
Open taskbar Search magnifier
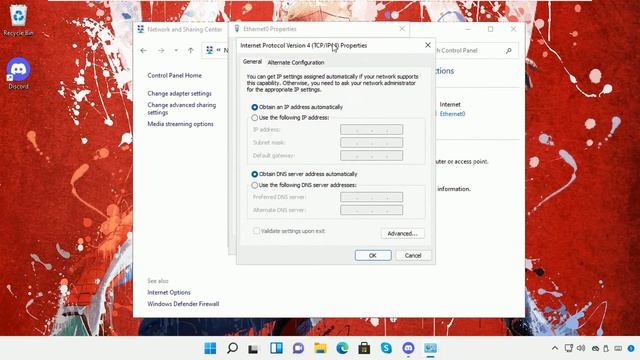click(x=232, y=348)
